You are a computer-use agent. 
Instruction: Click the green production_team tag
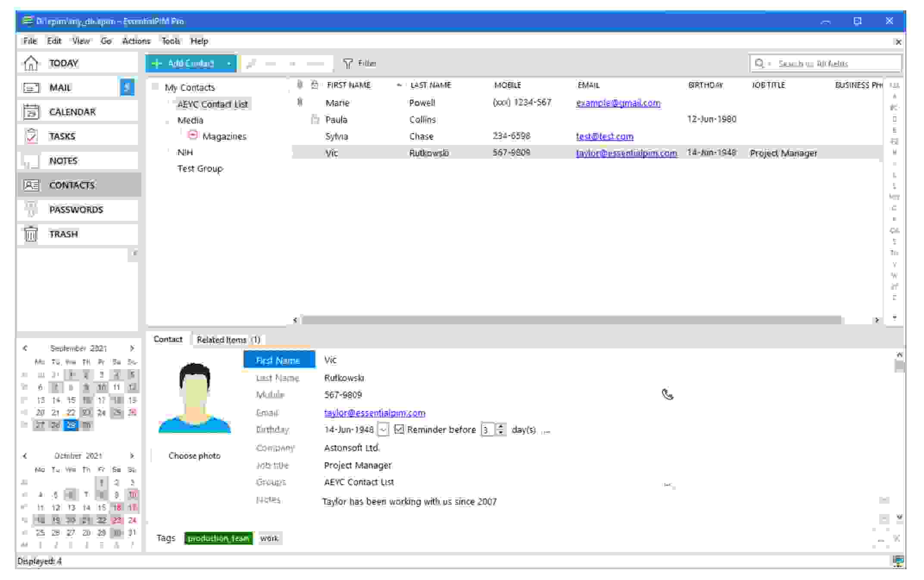pos(219,538)
